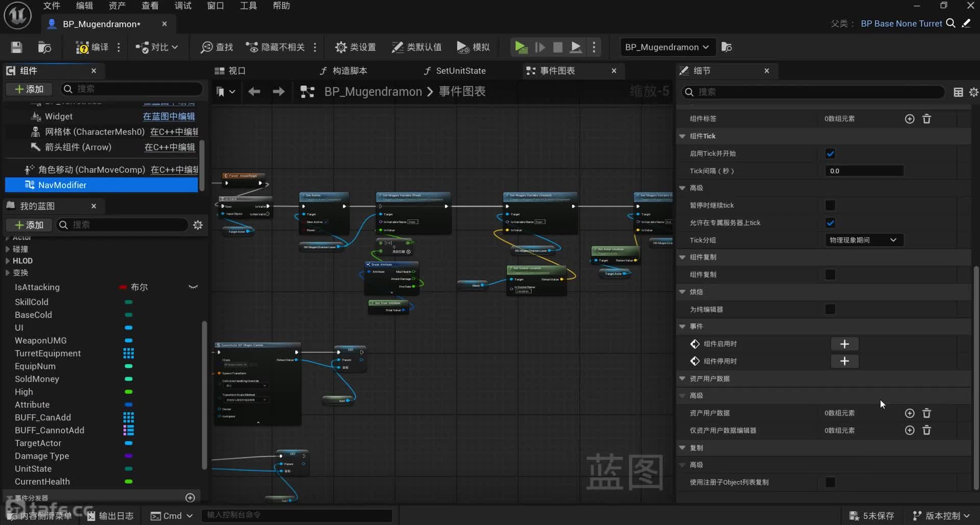Toggle the Start with Tick Enabled checkbox
Image resolution: width=980 pixels, height=525 pixels.
click(x=830, y=154)
